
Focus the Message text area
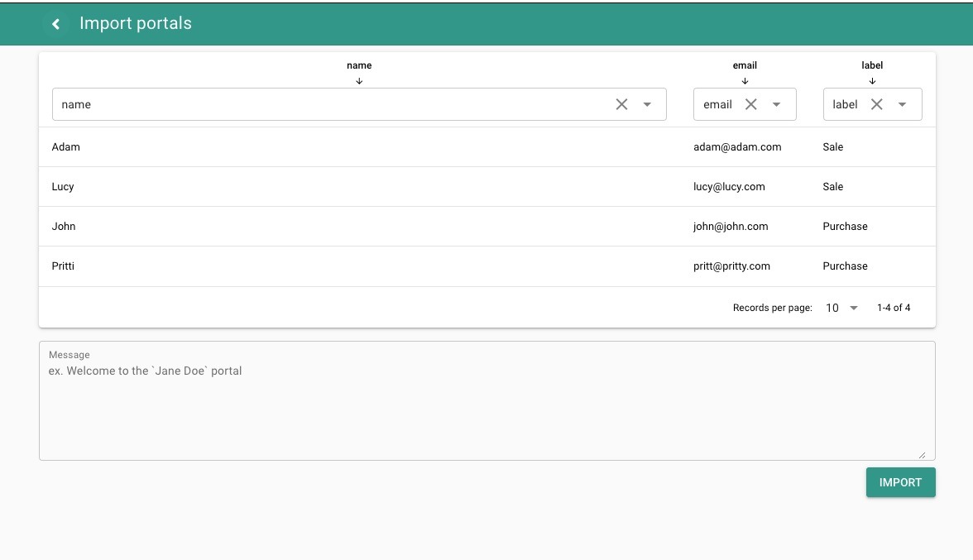point(486,405)
